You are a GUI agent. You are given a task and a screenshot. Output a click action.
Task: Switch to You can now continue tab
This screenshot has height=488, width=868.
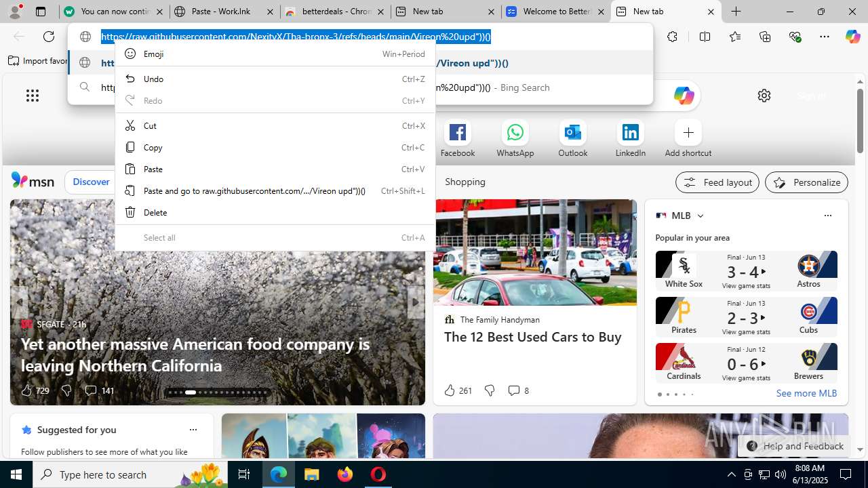coord(114,12)
